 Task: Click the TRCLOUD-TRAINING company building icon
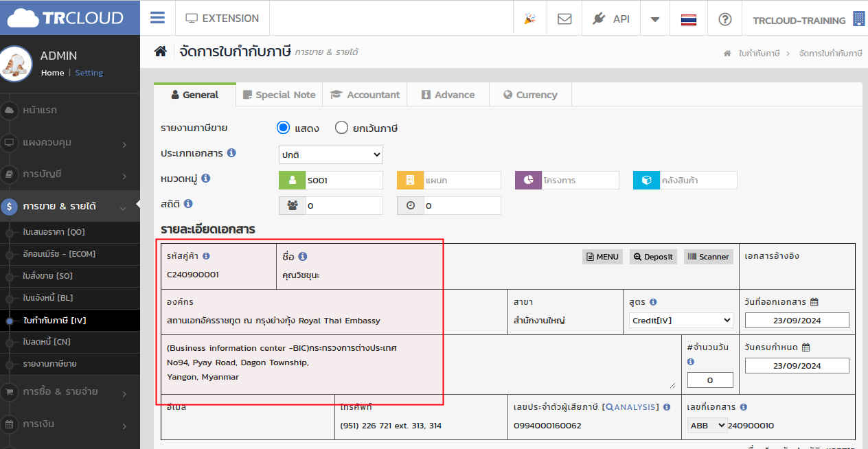(858, 19)
